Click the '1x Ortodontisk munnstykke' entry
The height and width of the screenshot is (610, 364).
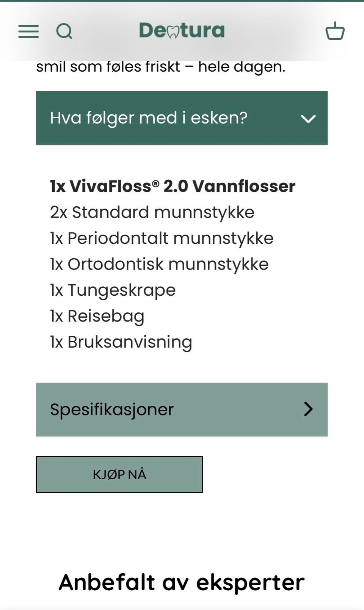(159, 264)
